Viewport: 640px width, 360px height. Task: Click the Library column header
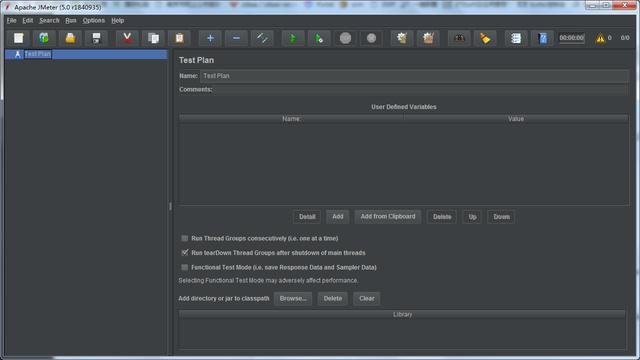(x=402, y=314)
